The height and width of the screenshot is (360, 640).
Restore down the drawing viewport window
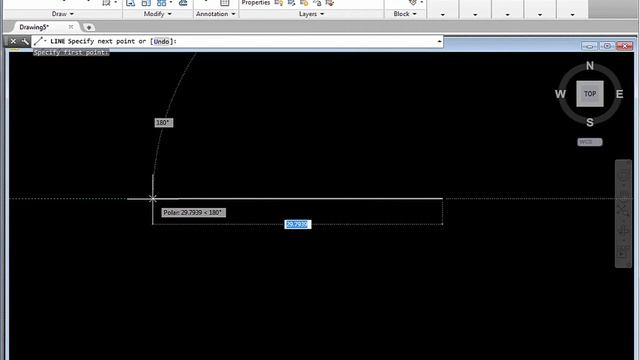[x=607, y=46]
